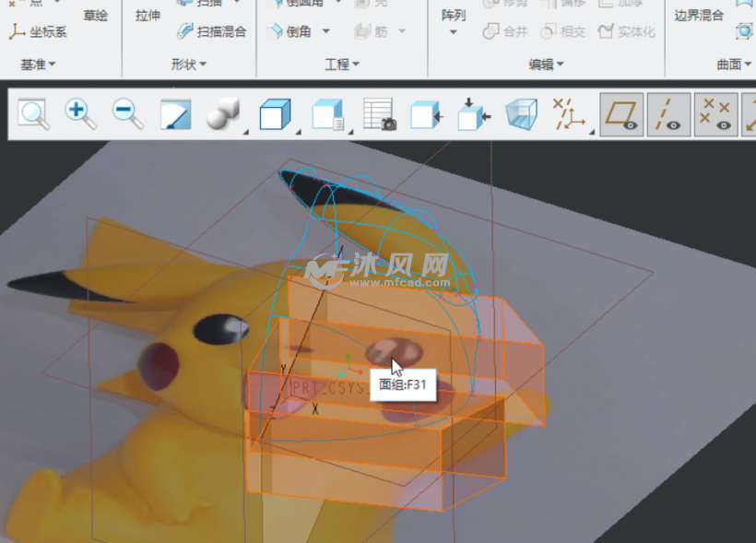Click the table with camera icon

380,114
